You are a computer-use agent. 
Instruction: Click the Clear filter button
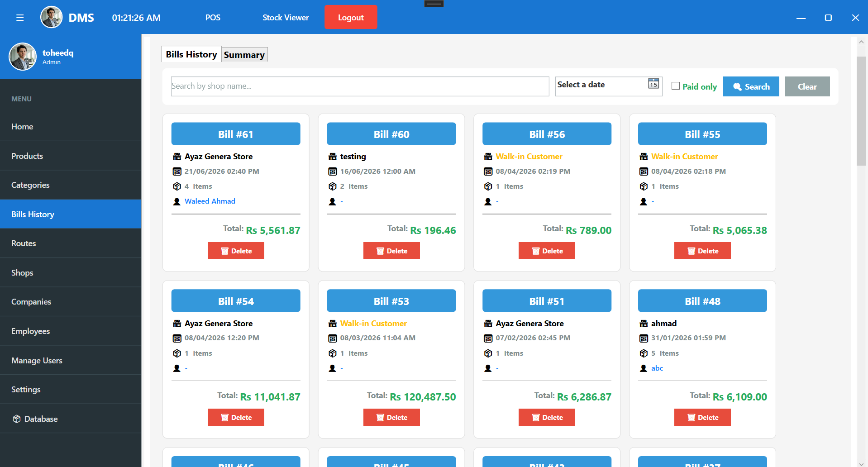(x=807, y=86)
